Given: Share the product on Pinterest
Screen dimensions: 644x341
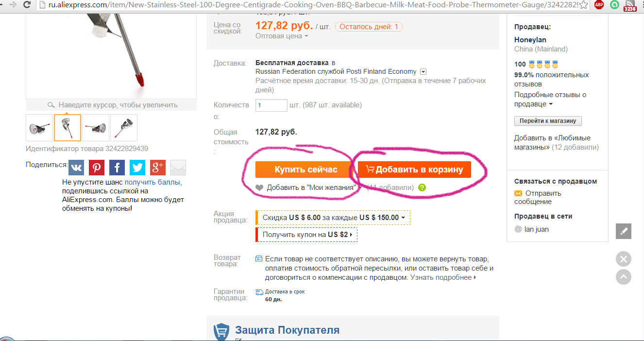Looking at the screenshot, I should [x=97, y=168].
